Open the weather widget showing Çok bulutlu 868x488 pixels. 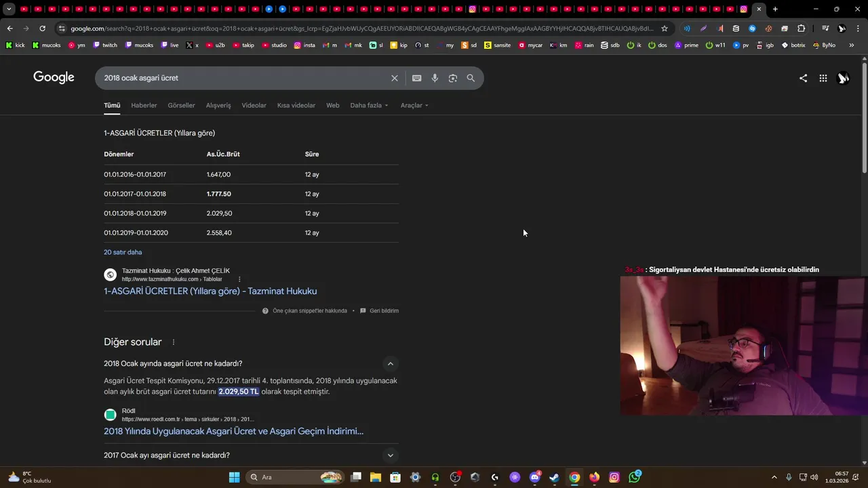(29, 477)
